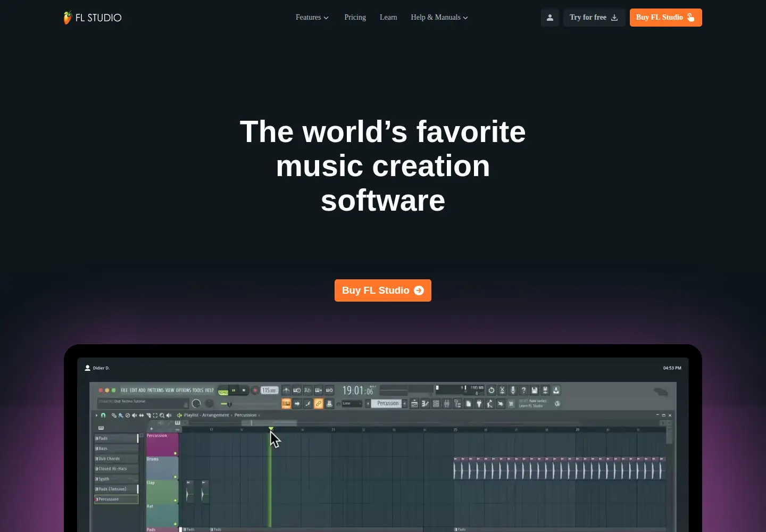766x532 pixels.
Task: Click the header Buy FL Studio button
Action: point(666,18)
